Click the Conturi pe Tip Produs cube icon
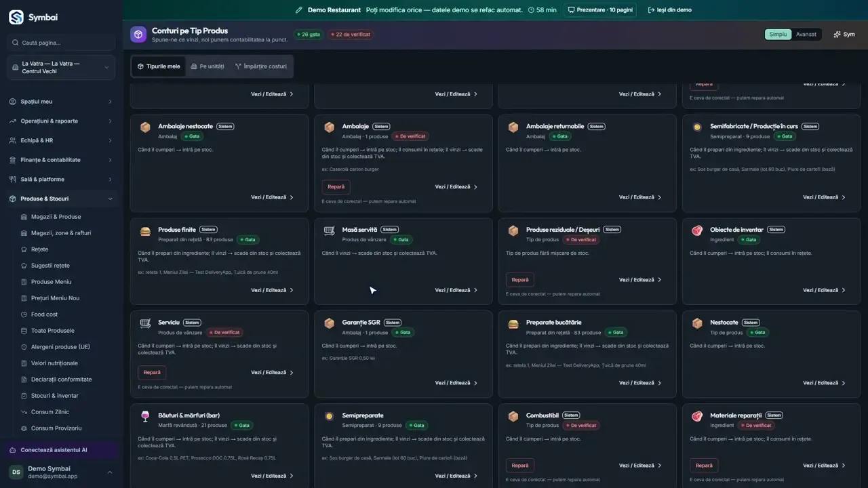 (138, 35)
